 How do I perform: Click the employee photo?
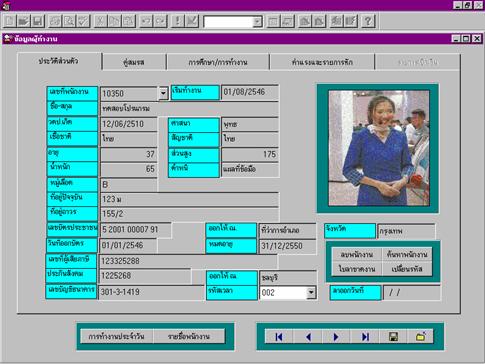379,148
